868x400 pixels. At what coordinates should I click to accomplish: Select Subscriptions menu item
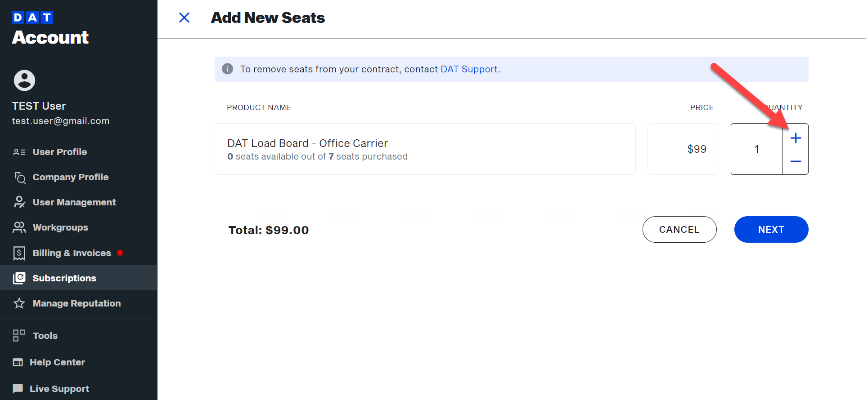tap(79, 278)
